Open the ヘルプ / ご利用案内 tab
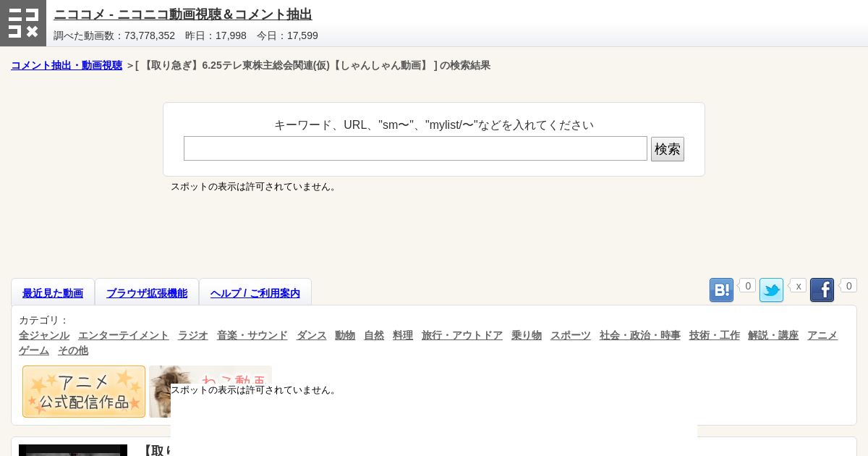The width and height of the screenshot is (868, 456). pyautogui.click(x=255, y=293)
